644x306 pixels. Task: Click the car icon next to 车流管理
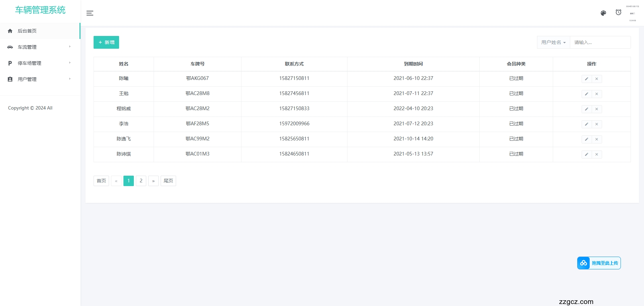click(10, 47)
